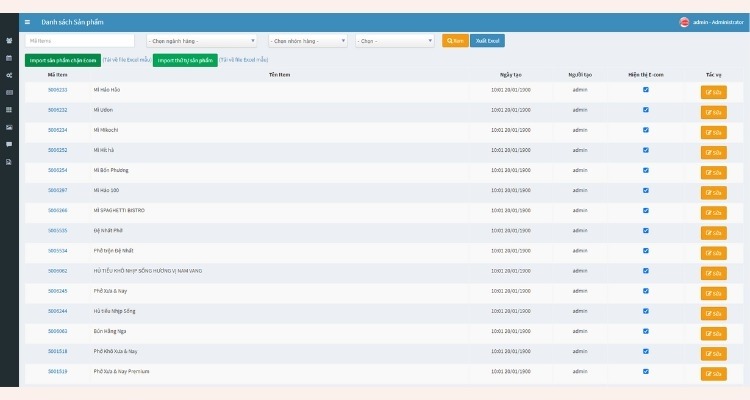The height and width of the screenshot is (400, 750).
Task: Open the comments sidebar icon
Action: click(x=9, y=144)
